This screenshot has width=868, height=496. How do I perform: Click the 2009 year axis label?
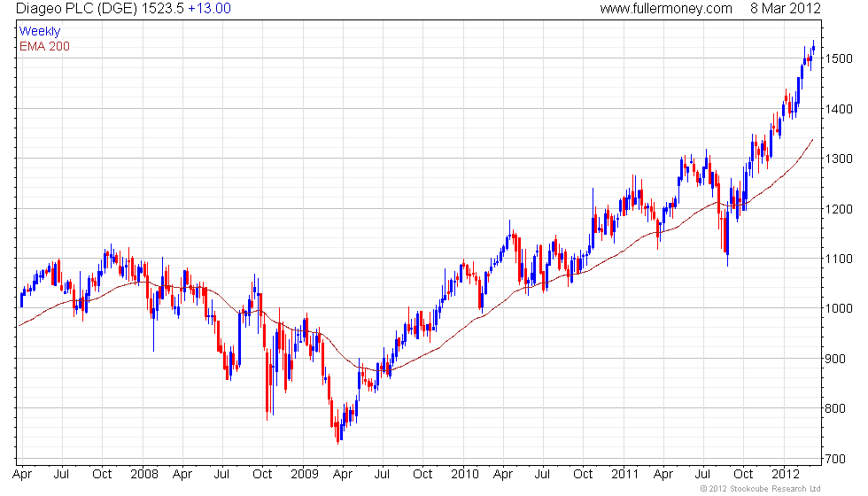coord(305,475)
